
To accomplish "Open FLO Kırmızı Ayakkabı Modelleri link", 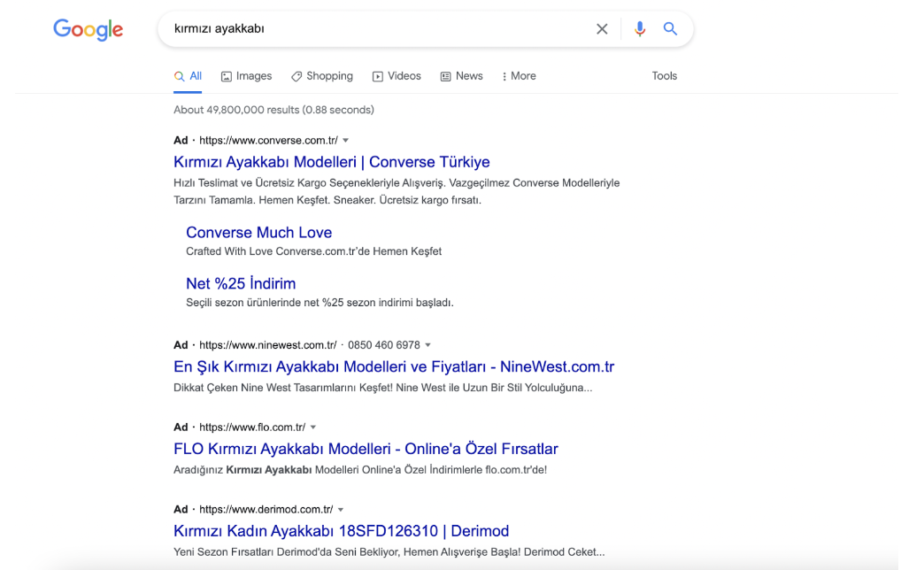I will (x=366, y=449).
